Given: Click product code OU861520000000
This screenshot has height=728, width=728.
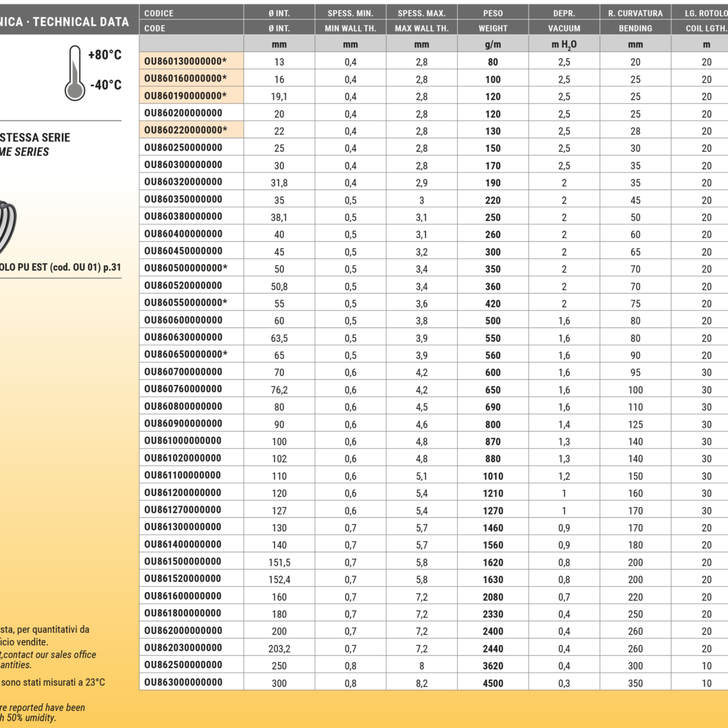Looking at the screenshot, I should [x=183, y=579].
